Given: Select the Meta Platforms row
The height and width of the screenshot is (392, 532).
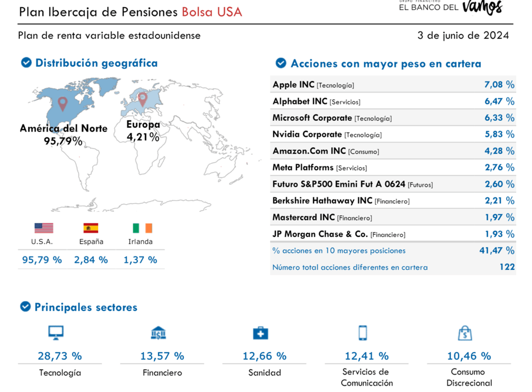Looking at the screenshot, I should tap(393, 167).
